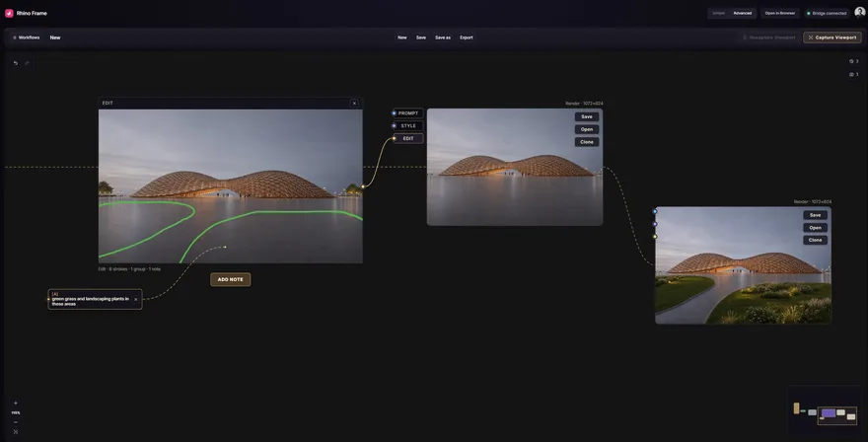Clone the landscaped render node
This screenshot has height=442, width=868.
pos(816,241)
